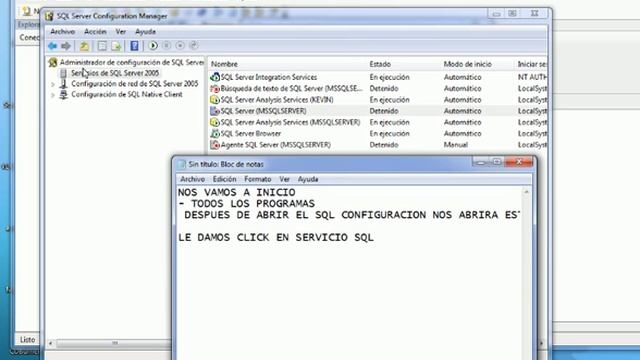640x360 pixels.
Task: Open the Edición menu in Bloc de notas
Action: [224, 179]
